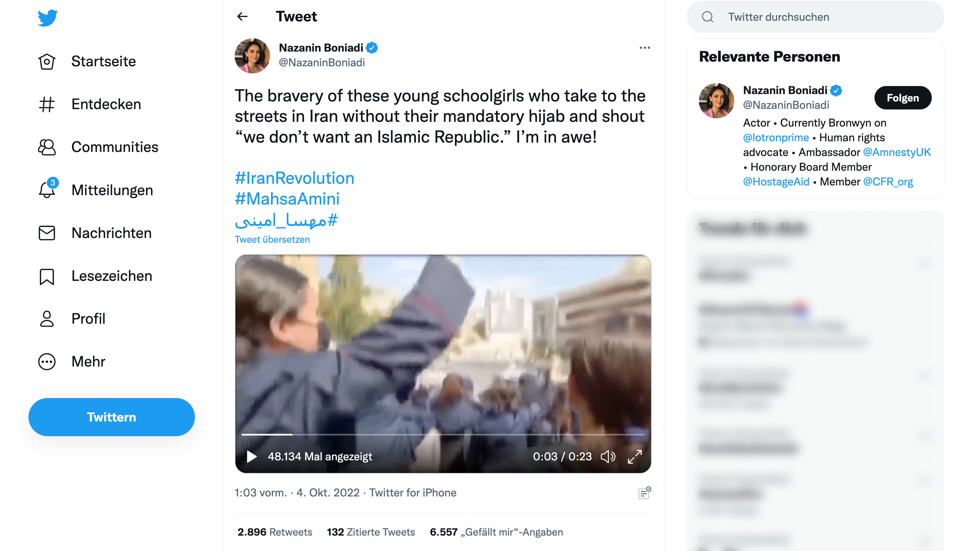Play the tweet video
The image size is (980, 551).
click(x=252, y=456)
